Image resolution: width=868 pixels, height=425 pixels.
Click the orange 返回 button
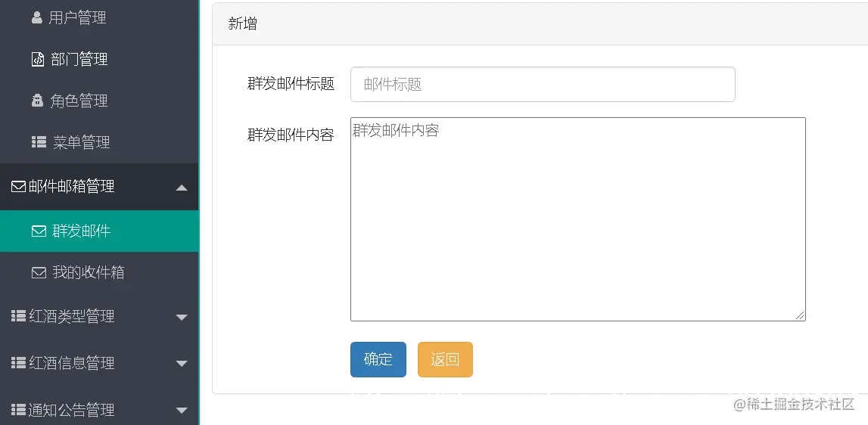click(445, 359)
